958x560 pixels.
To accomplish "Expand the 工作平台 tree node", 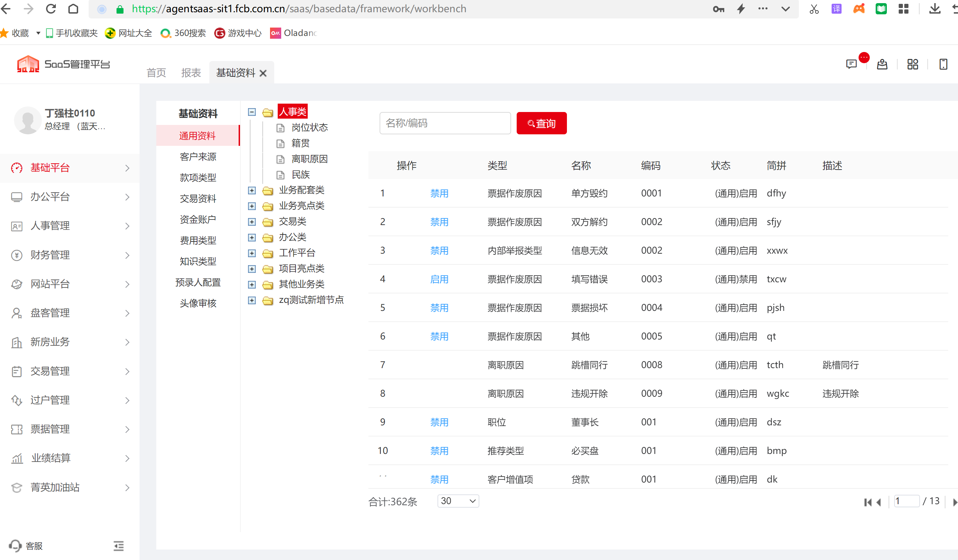I will pos(252,253).
